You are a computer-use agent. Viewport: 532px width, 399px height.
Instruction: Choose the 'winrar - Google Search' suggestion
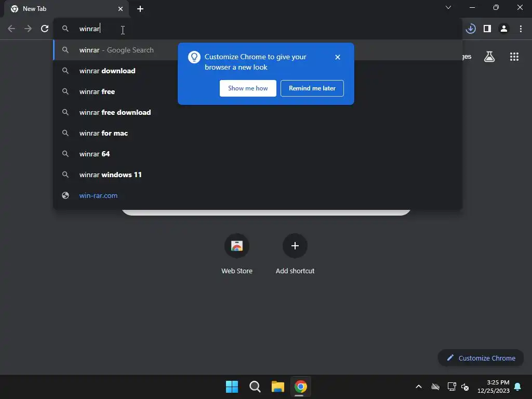point(258,50)
